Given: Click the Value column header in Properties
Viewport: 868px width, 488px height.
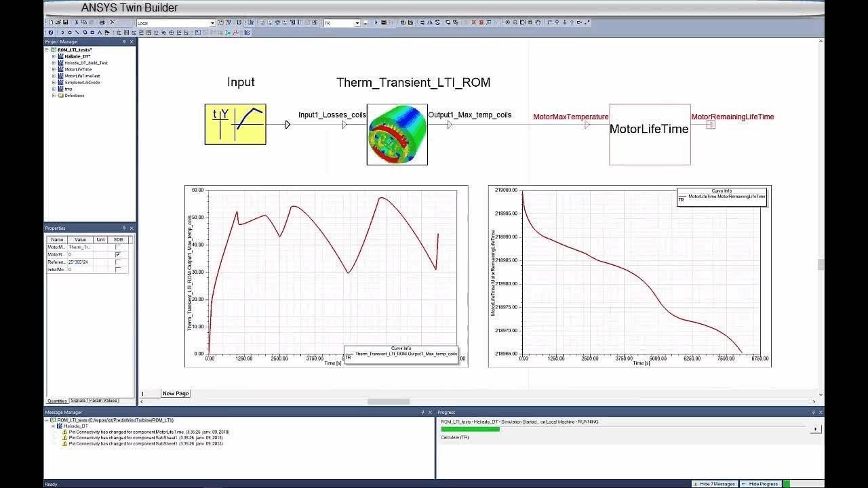Looking at the screenshot, I should 81,239.
